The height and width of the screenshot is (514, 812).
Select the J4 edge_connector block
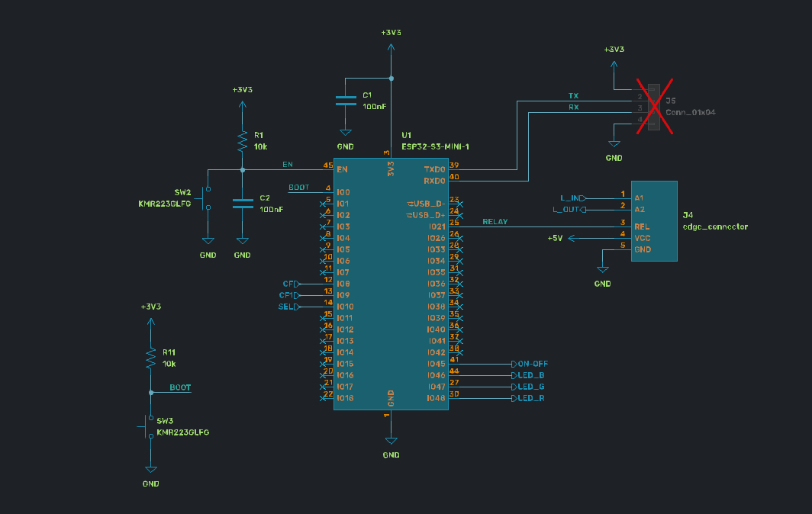click(654, 221)
